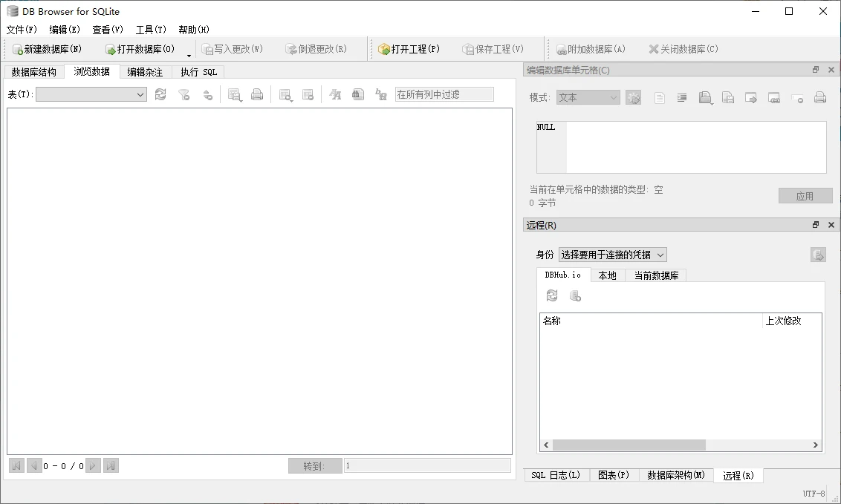Click the Open Database (打开数据库) toolbar button

click(x=140, y=49)
